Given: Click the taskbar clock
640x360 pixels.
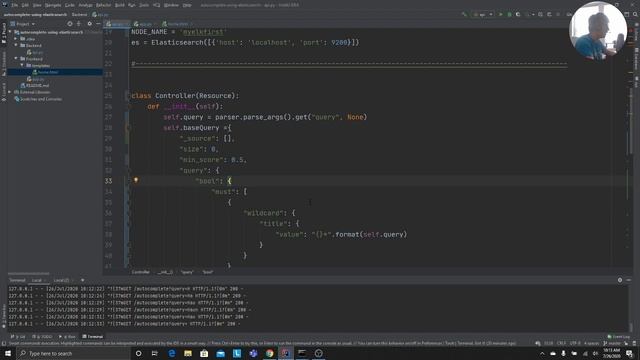Looking at the screenshot, I should point(611,353).
